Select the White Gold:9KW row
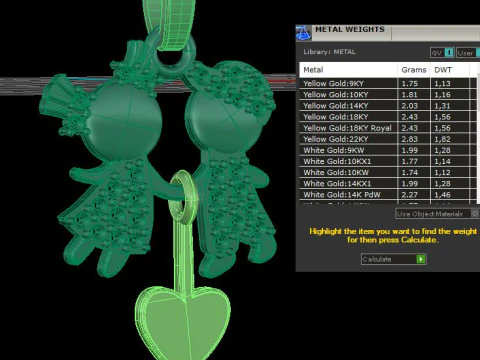Viewport: 480px width, 360px height. tap(388, 150)
